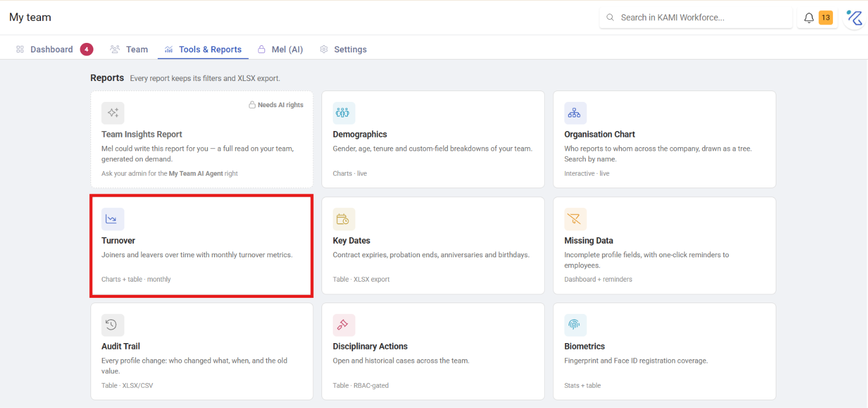This screenshot has width=868, height=408.
Task: Click the Demographics people icon
Action: (x=344, y=113)
